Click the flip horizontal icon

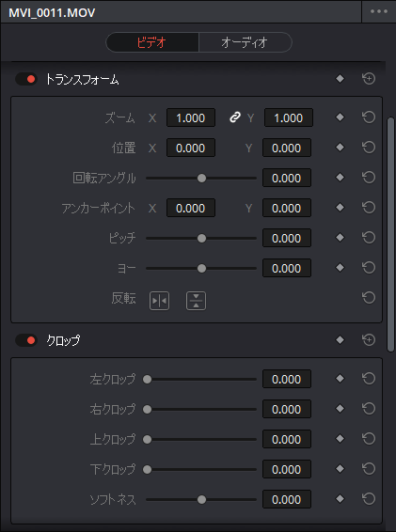[x=159, y=301]
